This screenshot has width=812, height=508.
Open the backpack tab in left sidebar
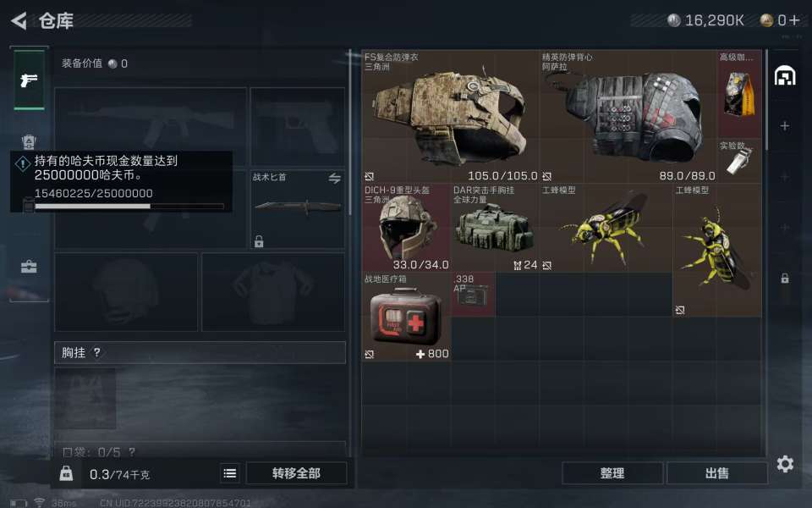click(29, 141)
